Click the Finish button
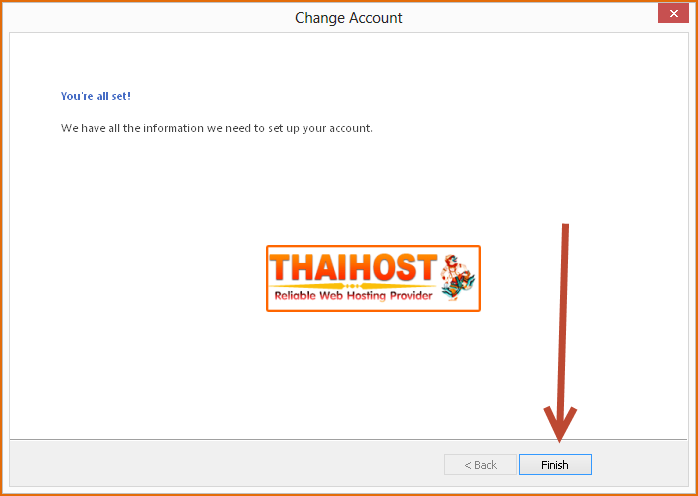The width and height of the screenshot is (698, 496). (555, 465)
